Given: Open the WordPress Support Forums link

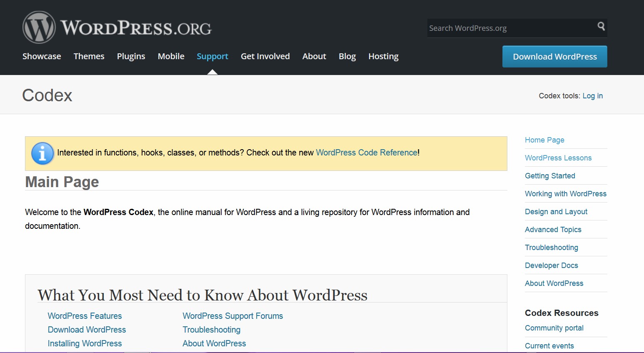Looking at the screenshot, I should (x=233, y=316).
